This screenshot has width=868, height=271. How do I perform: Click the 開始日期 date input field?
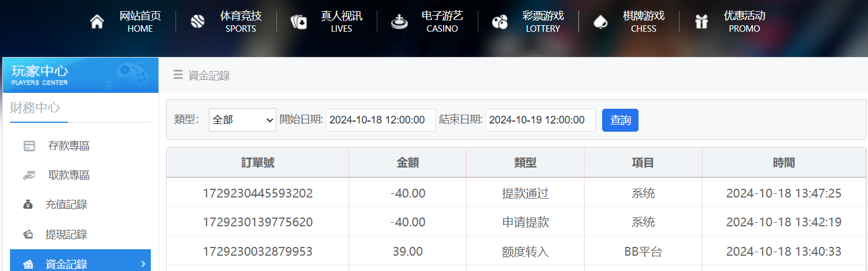tap(380, 120)
